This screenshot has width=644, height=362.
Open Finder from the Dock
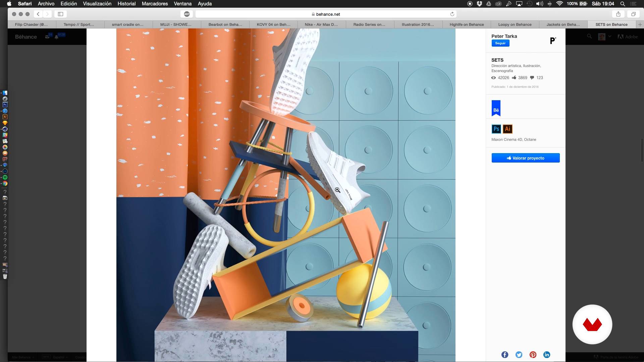5,93
